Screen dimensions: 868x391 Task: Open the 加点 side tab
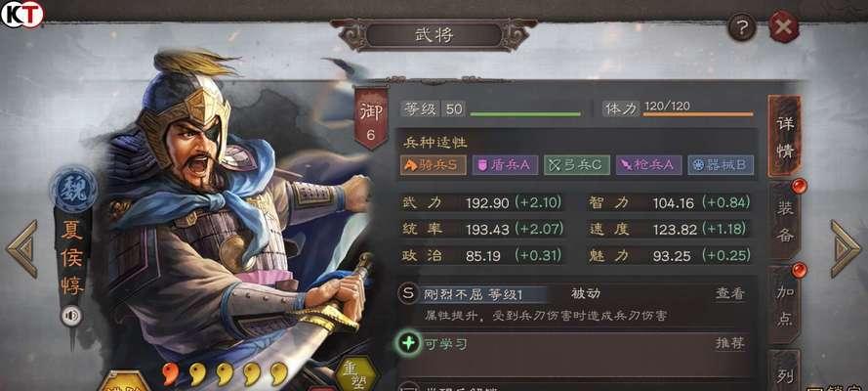(784, 305)
